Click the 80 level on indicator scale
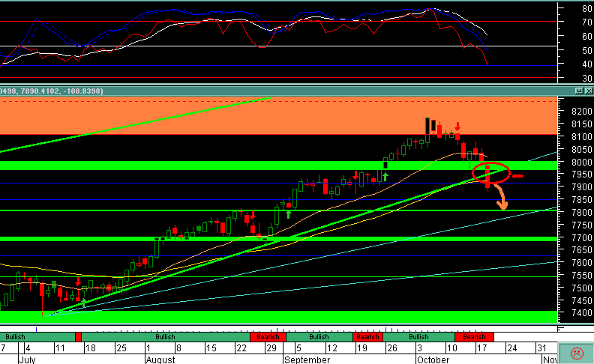Viewport: 594px width, 364px height. tap(587, 8)
